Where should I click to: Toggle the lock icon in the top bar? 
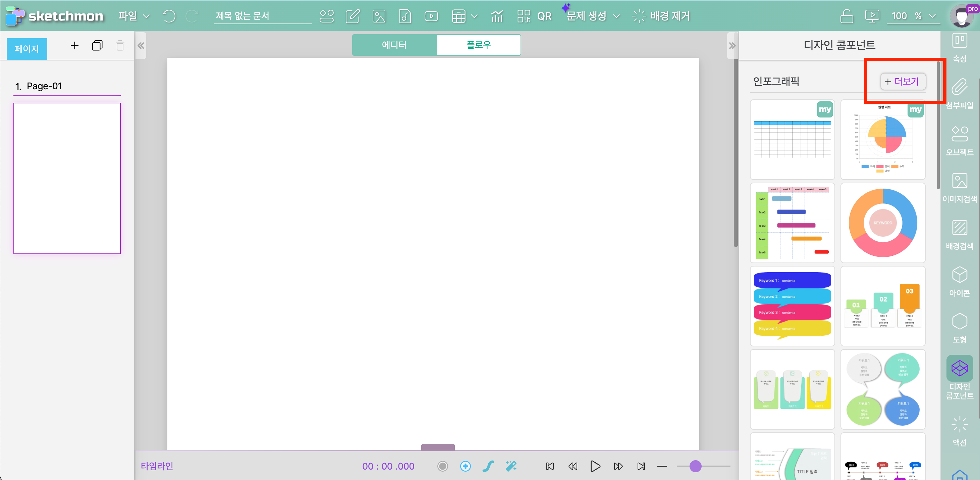tap(847, 16)
